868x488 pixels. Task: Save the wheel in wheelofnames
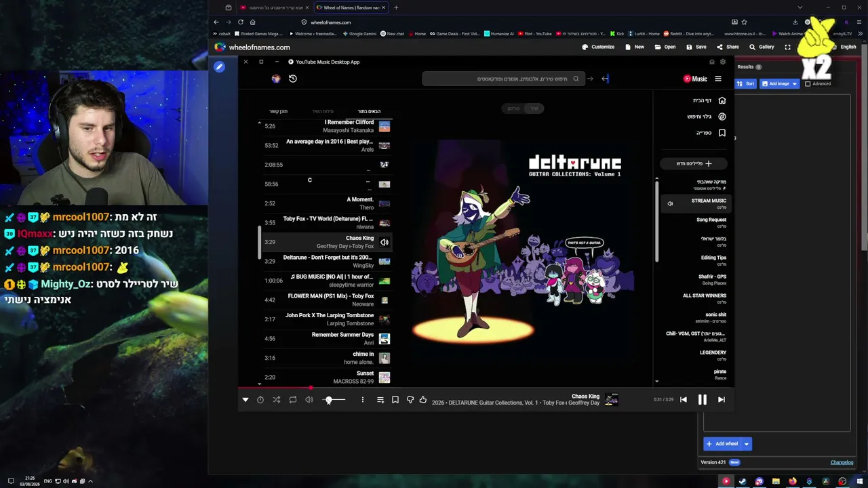[696, 47]
